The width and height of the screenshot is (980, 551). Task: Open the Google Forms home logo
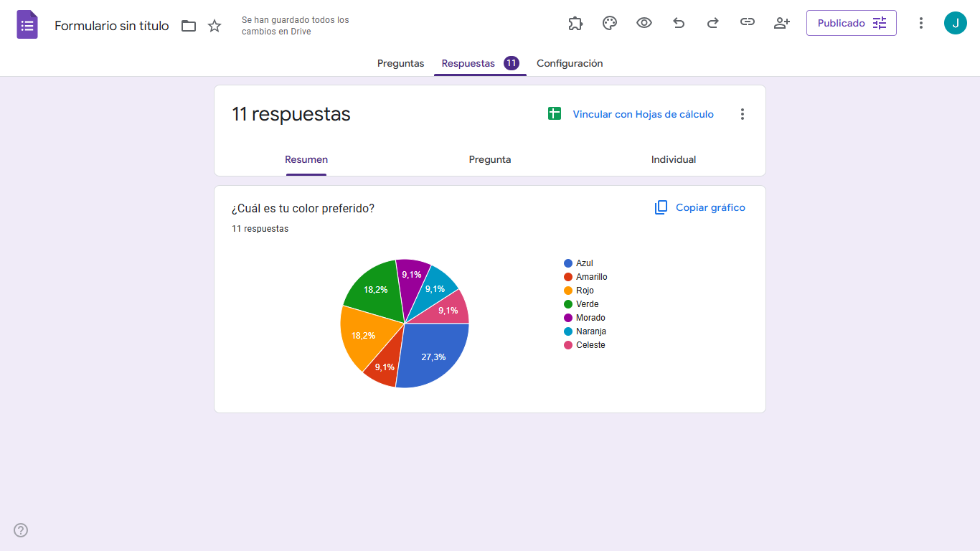pos(27,25)
